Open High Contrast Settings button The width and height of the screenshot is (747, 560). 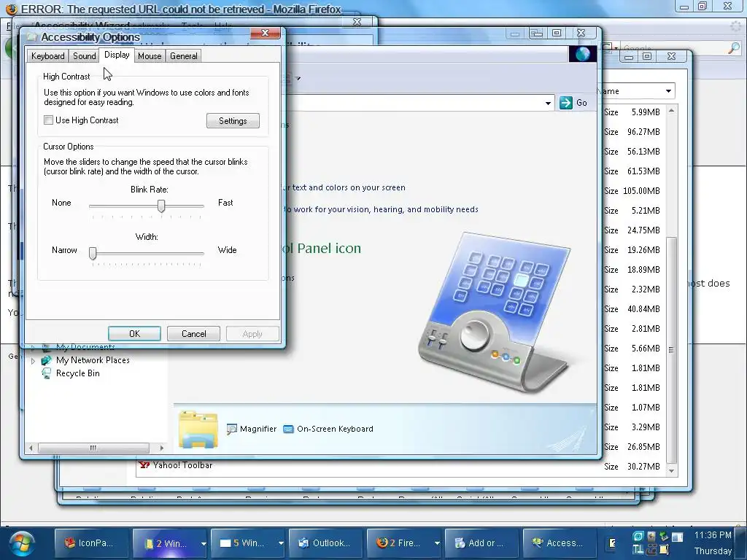pos(233,121)
